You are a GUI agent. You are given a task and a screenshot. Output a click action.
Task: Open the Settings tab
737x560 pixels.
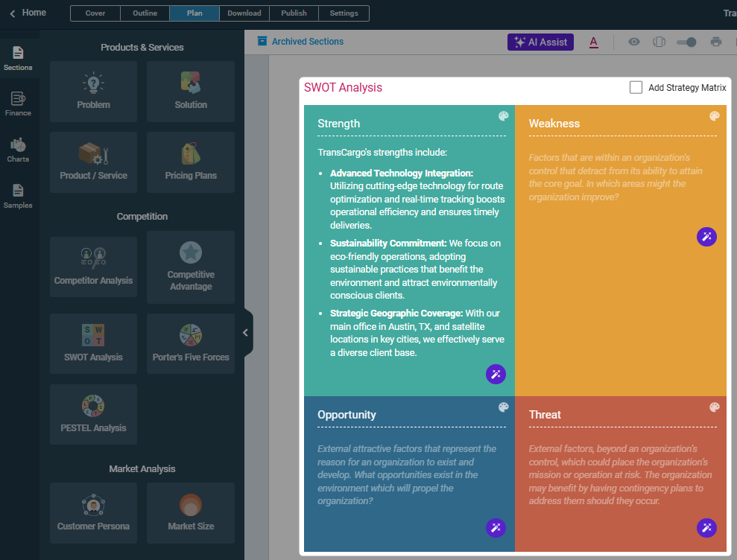coord(344,13)
